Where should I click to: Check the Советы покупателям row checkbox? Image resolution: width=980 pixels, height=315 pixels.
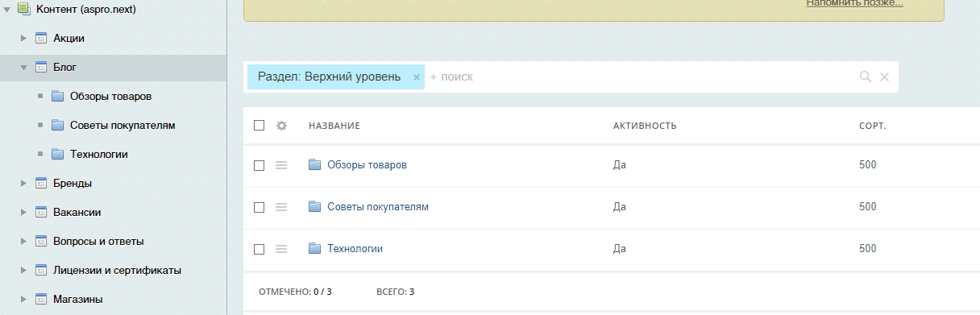pos(259,207)
